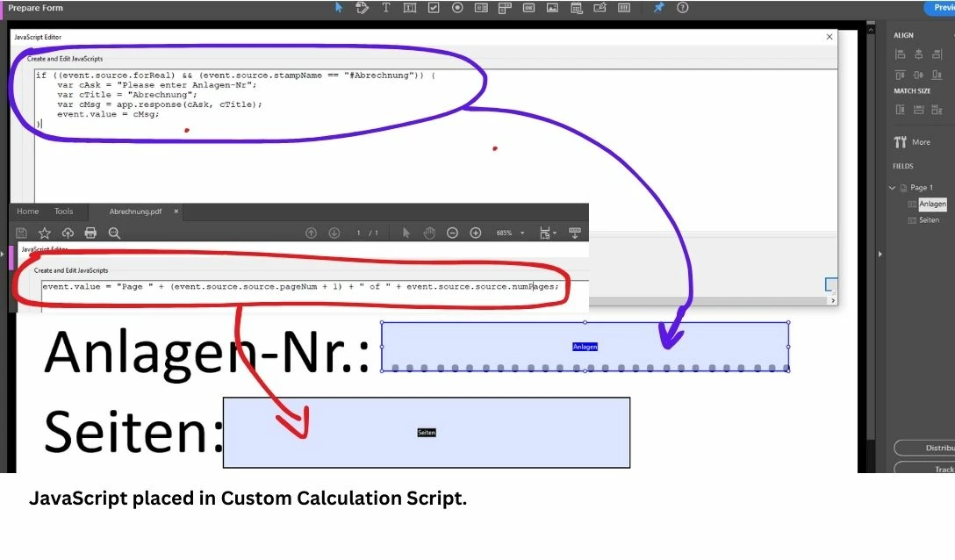Click the align left icon in ALIGN panel
Viewport: 955px width, 560px height.
point(901,54)
